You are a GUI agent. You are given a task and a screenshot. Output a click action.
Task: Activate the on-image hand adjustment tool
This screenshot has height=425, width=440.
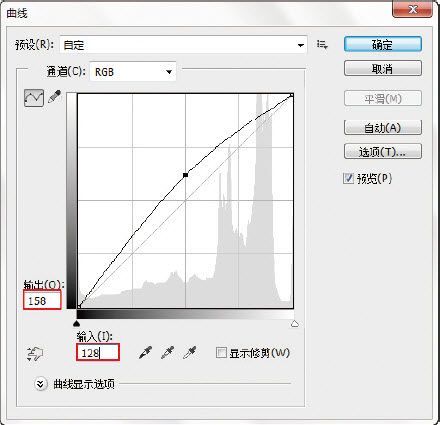35,354
